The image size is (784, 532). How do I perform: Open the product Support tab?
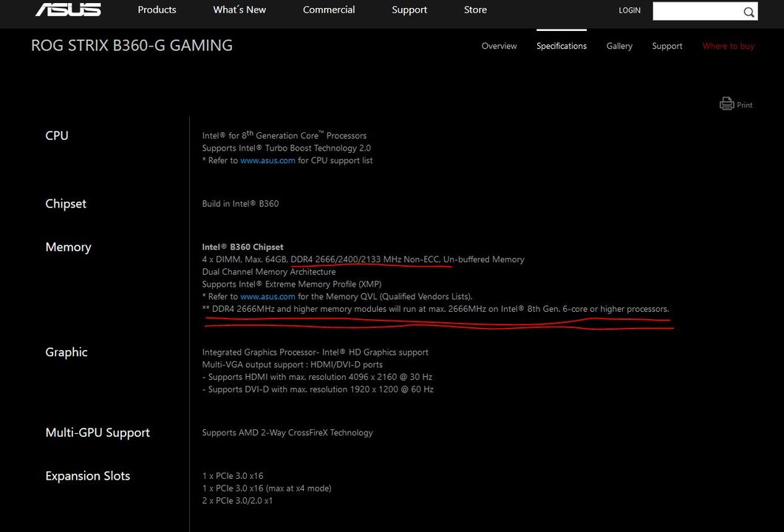[x=667, y=46]
